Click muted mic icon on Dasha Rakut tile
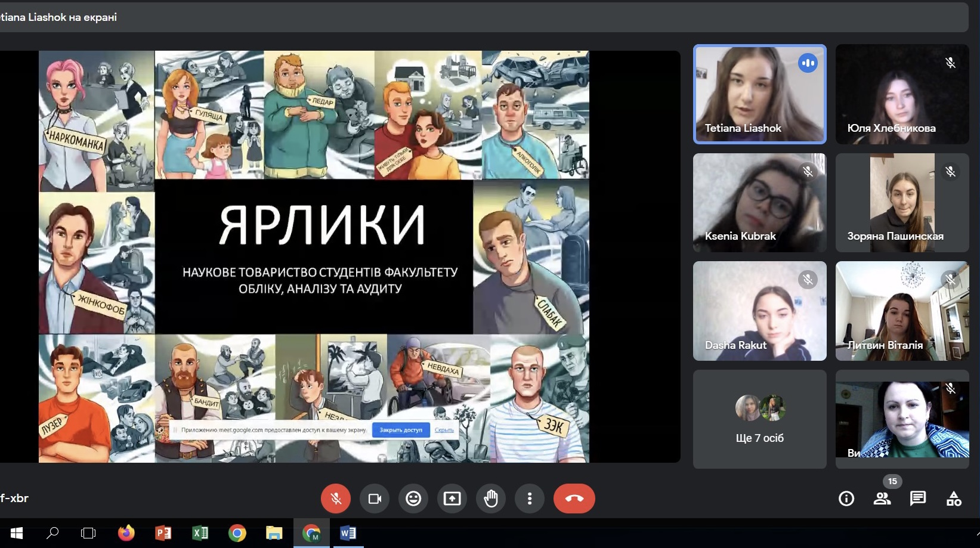This screenshot has height=548, width=980. 808,279
